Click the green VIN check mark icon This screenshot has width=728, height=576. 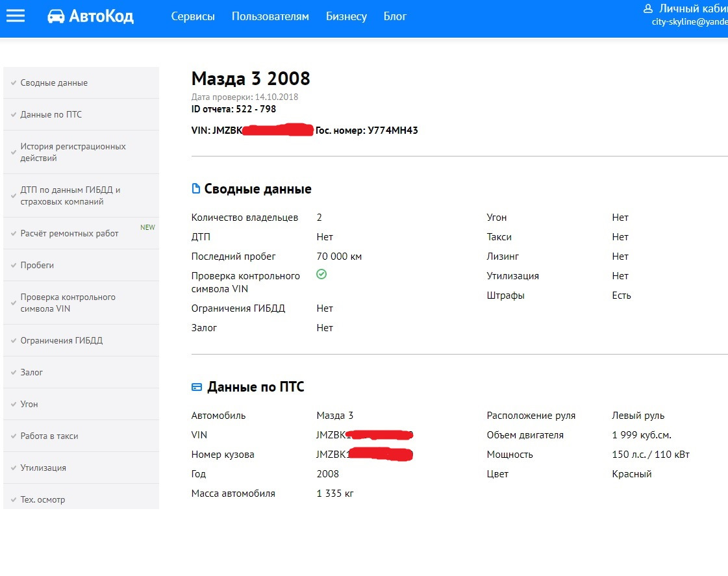pyautogui.click(x=321, y=275)
